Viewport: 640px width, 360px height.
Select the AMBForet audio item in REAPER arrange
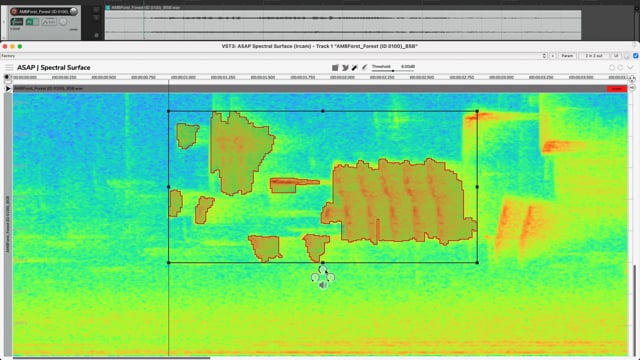click(343, 24)
